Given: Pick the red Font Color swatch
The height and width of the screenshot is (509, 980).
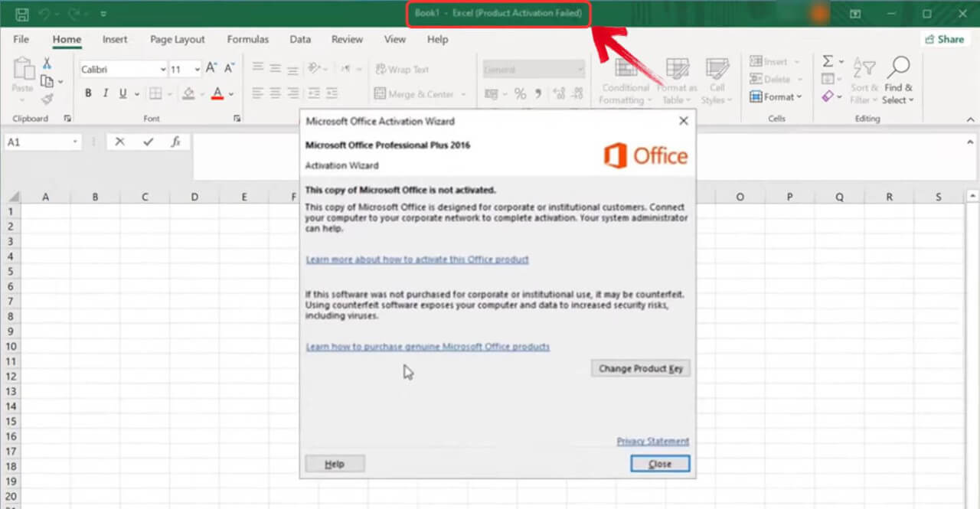Looking at the screenshot, I should [x=217, y=93].
